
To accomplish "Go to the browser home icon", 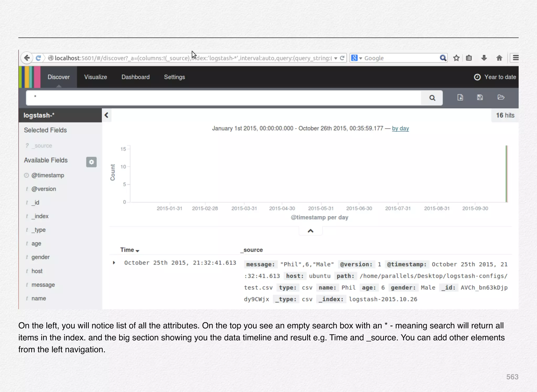I will pyautogui.click(x=499, y=58).
